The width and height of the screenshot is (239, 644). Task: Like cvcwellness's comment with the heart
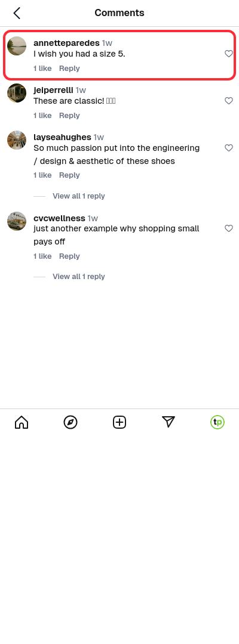coord(229,228)
